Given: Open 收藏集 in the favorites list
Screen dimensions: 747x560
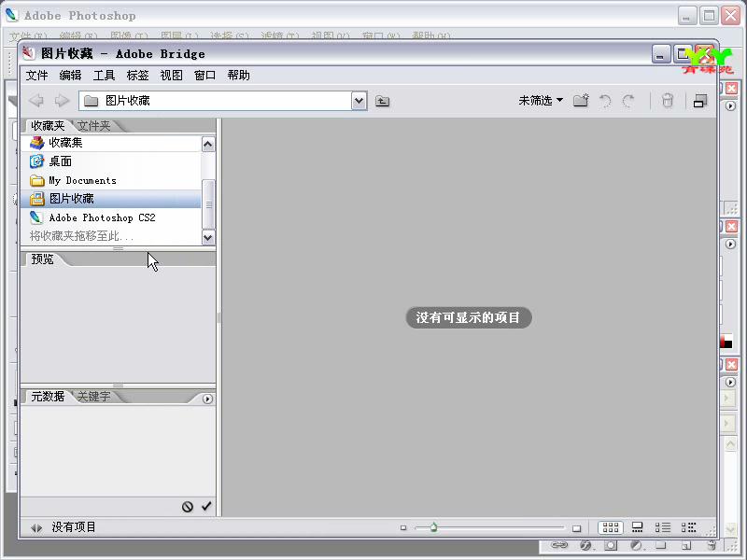Looking at the screenshot, I should [x=111, y=143].
